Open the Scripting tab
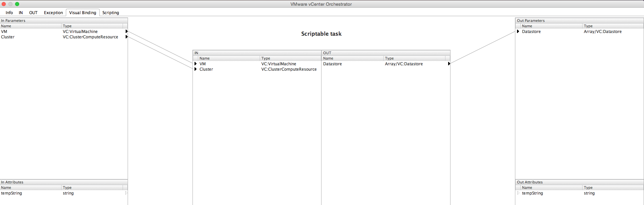 click(x=111, y=13)
